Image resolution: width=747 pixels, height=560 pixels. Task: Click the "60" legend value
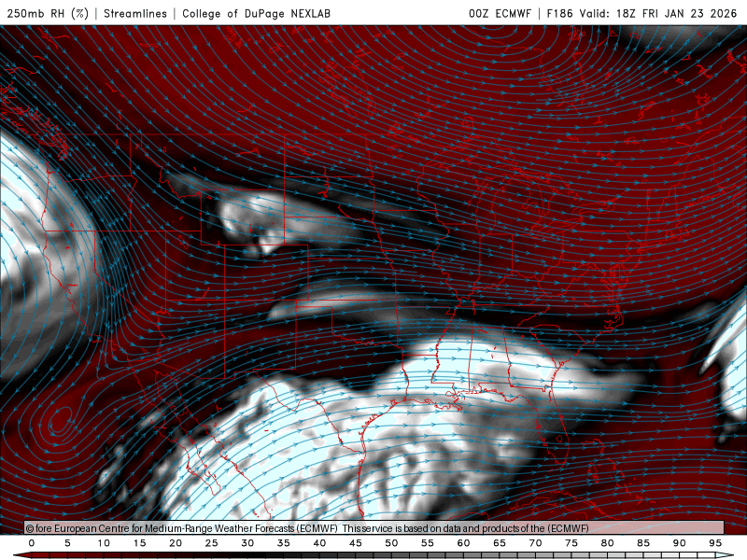click(463, 543)
